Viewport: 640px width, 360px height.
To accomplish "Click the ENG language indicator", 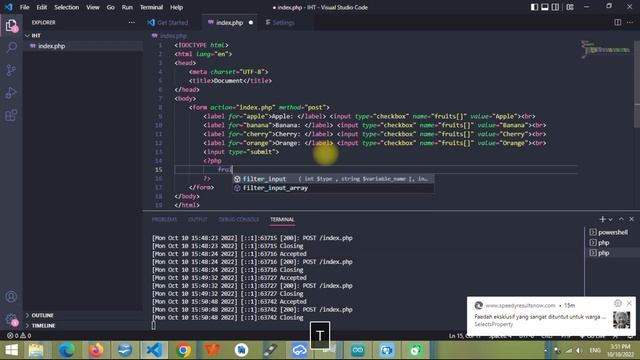I will [x=595, y=350].
